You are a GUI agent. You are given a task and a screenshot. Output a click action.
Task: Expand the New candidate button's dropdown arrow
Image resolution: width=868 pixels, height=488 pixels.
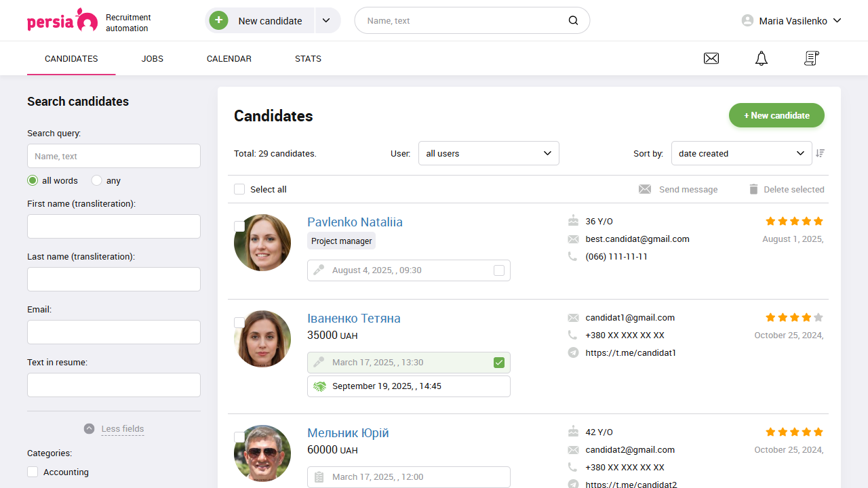click(327, 20)
